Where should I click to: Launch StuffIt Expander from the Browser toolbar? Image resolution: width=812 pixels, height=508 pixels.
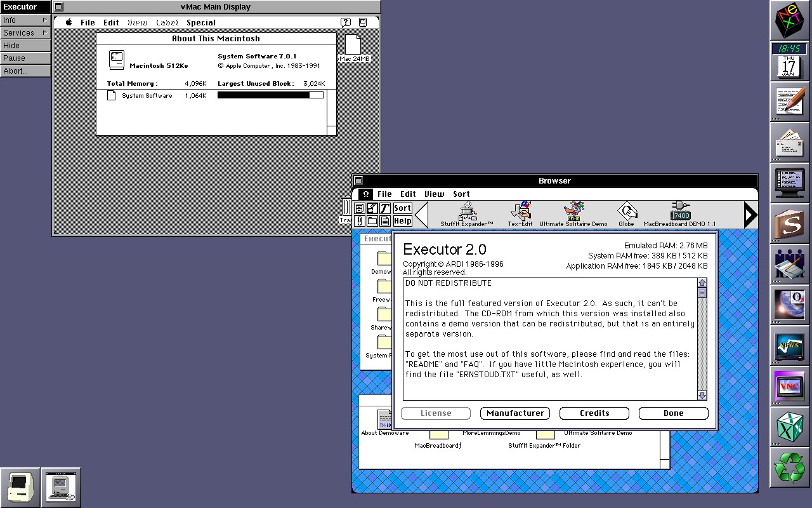tap(467, 212)
